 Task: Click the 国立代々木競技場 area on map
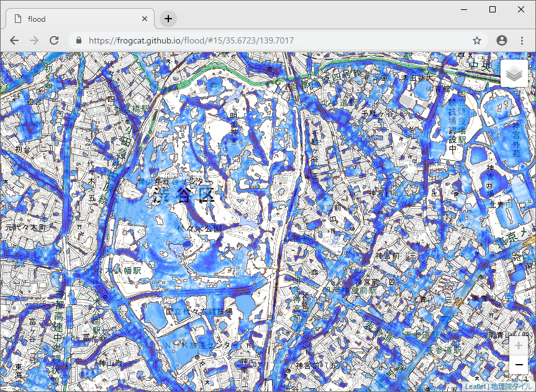[199, 311]
